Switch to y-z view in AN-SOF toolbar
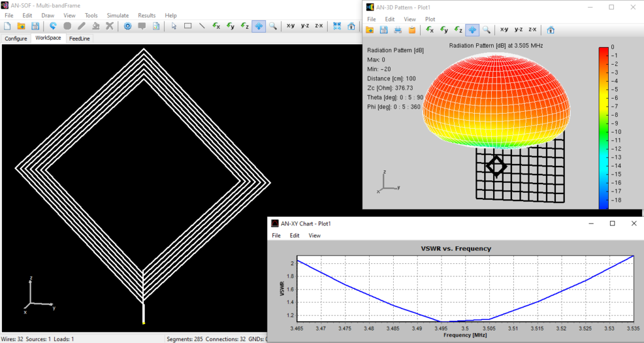 [305, 25]
